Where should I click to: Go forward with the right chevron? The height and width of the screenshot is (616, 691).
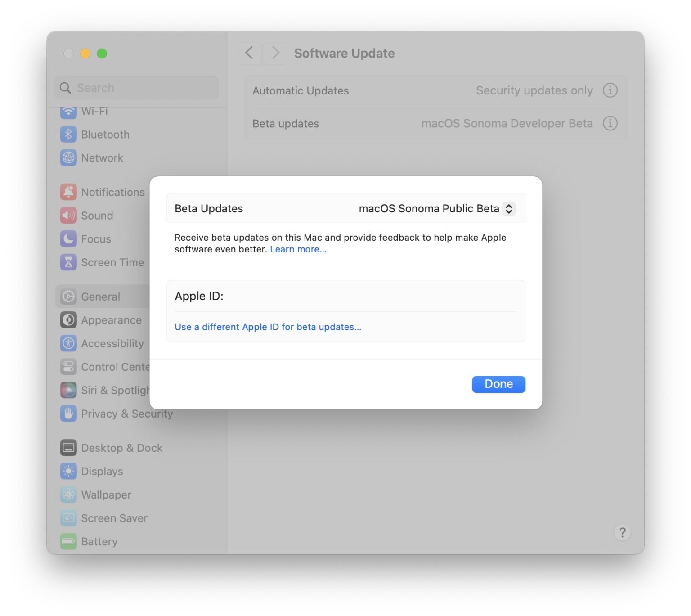pyautogui.click(x=275, y=53)
